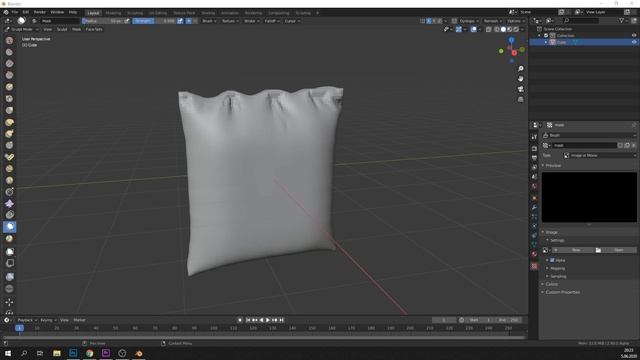Open the Dyntopo dropdown

coord(468,21)
